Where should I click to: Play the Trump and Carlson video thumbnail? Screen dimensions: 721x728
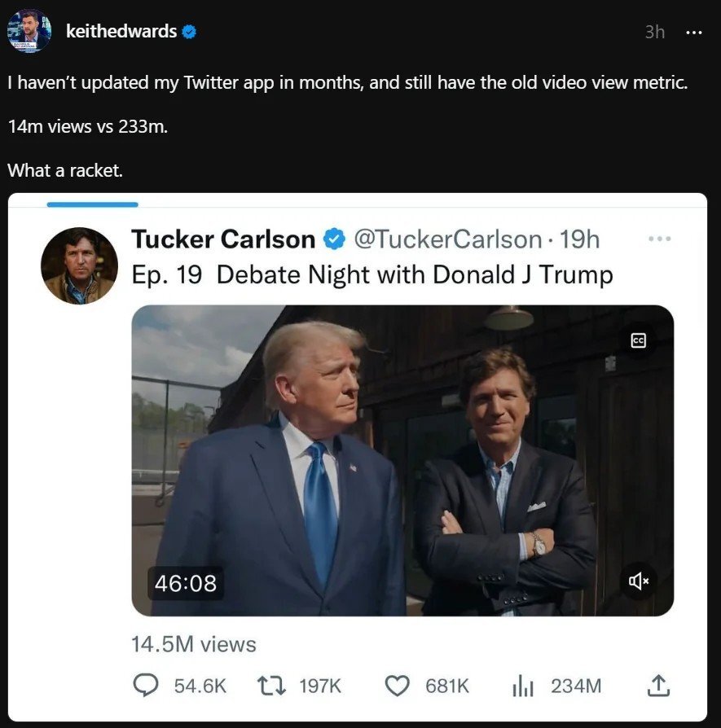[x=402, y=460]
